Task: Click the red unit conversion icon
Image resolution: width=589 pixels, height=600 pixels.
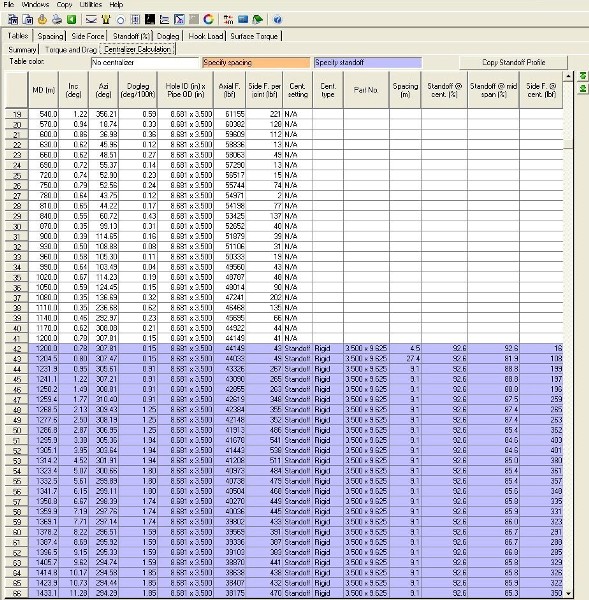Action: (228, 19)
